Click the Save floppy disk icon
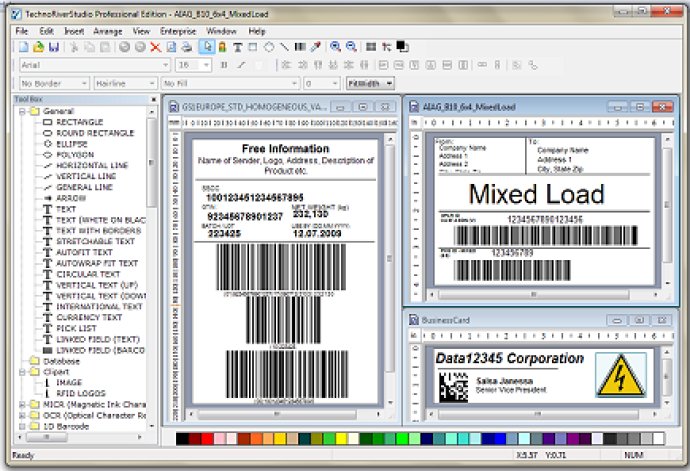This screenshot has height=471, width=690. point(54,47)
